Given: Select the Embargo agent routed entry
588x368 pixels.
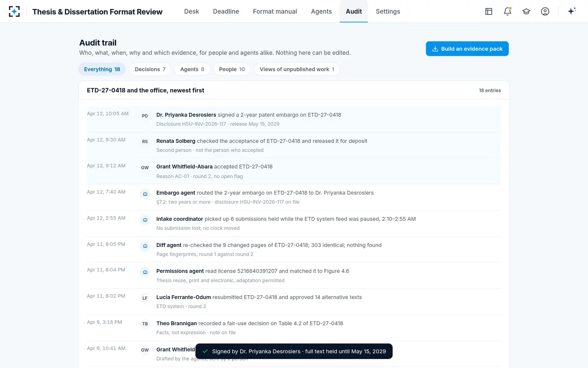Looking at the screenshot, I should 294,197.
